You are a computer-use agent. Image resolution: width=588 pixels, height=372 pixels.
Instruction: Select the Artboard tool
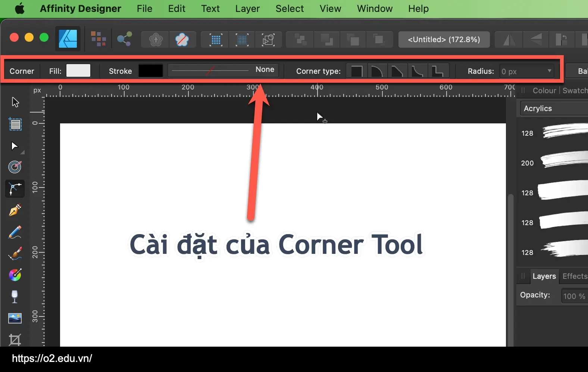coord(15,124)
